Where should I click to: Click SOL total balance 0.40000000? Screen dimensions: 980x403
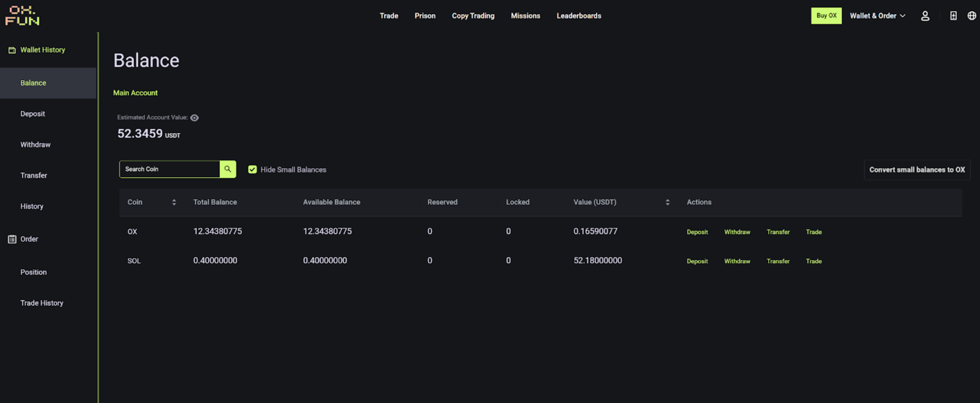pos(215,260)
